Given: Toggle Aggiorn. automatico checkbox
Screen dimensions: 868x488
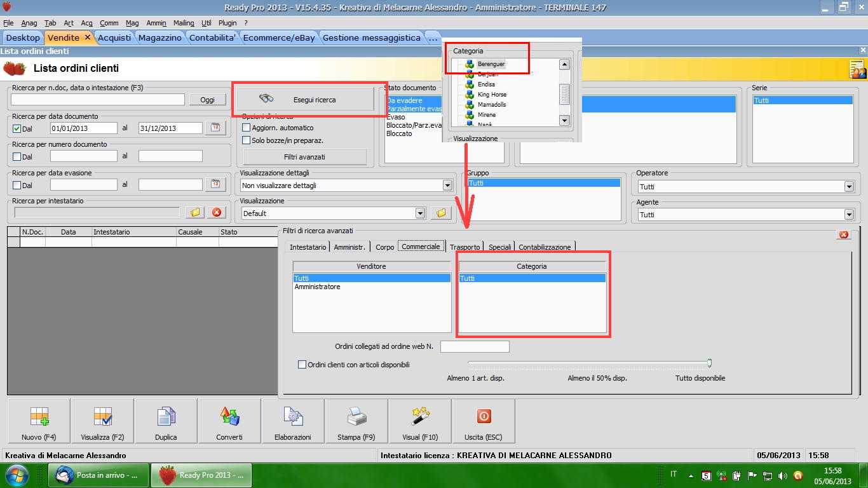Looking at the screenshot, I should click(247, 128).
